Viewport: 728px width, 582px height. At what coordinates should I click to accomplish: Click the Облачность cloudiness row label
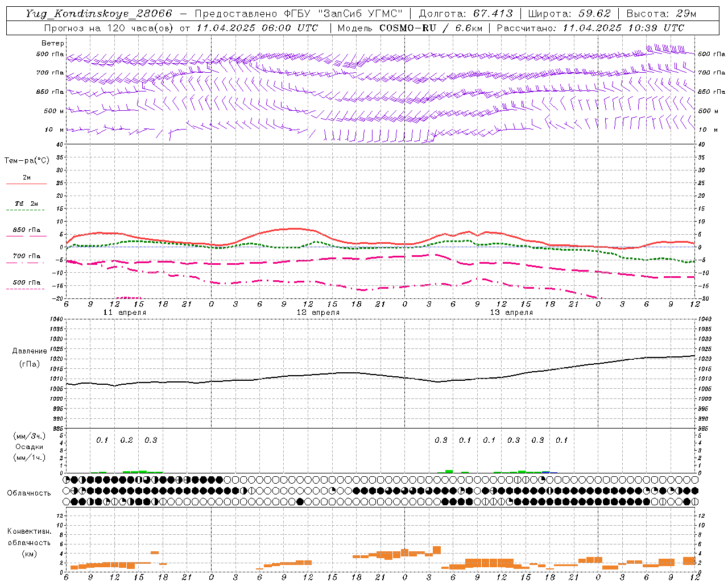pyautogui.click(x=29, y=493)
